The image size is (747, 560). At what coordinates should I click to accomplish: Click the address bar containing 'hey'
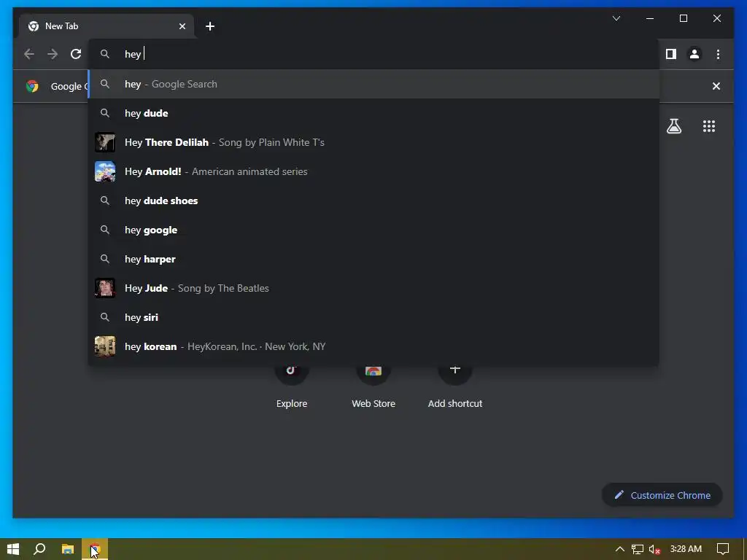point(374,54)
